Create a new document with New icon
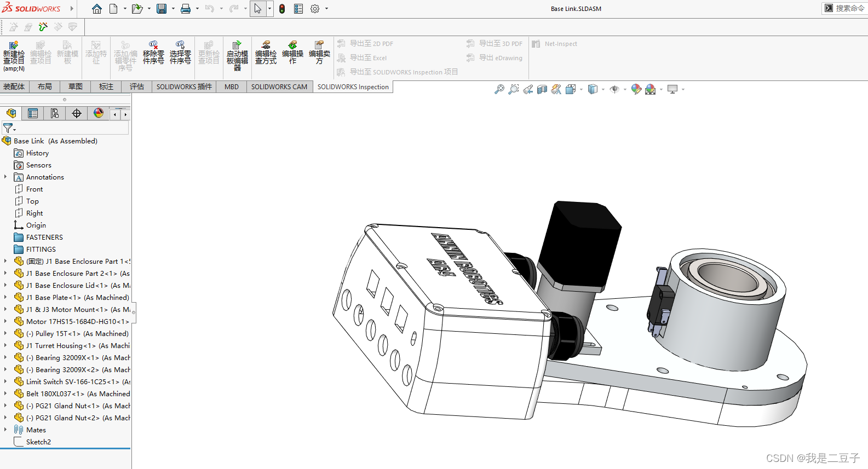The height and width of the screenshot is (469, 868). point(113,9)
